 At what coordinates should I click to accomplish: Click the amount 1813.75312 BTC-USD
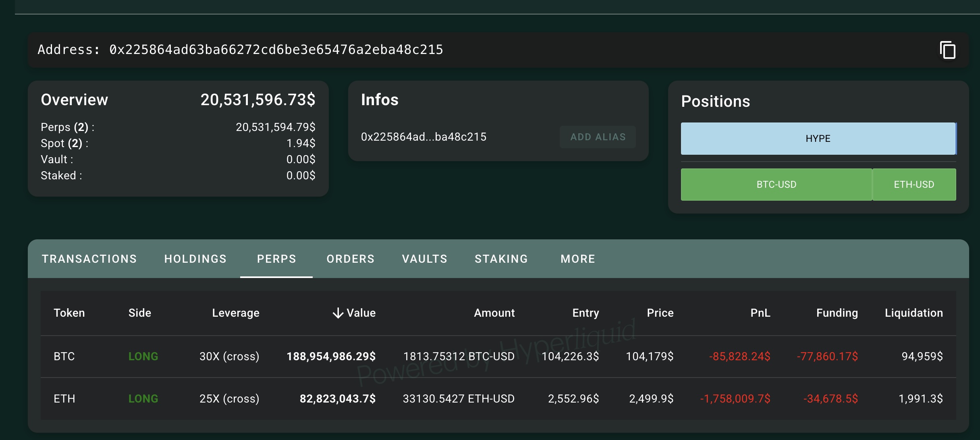(x=459, y=357)
